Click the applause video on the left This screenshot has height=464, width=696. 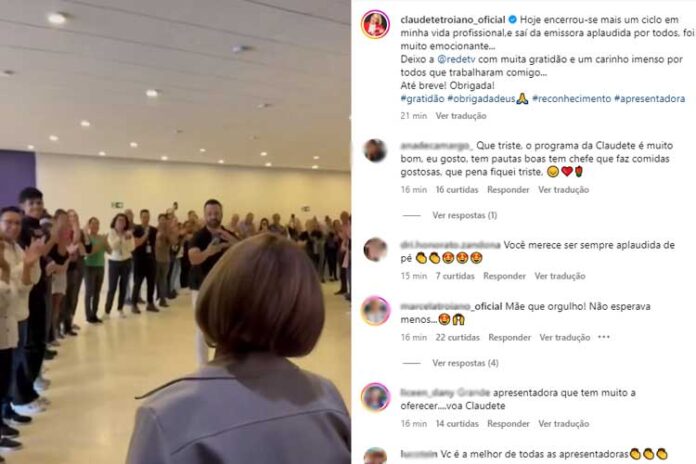tap(175, 232)
